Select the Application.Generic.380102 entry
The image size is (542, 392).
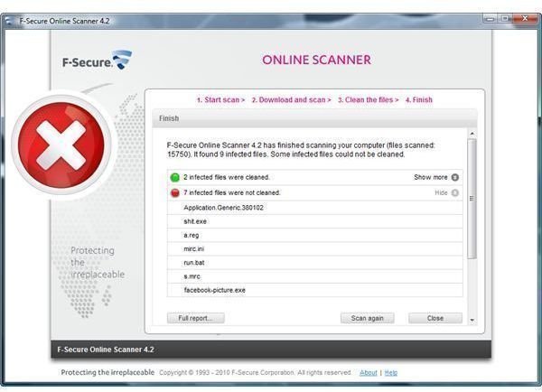click(x=315, y=208)
